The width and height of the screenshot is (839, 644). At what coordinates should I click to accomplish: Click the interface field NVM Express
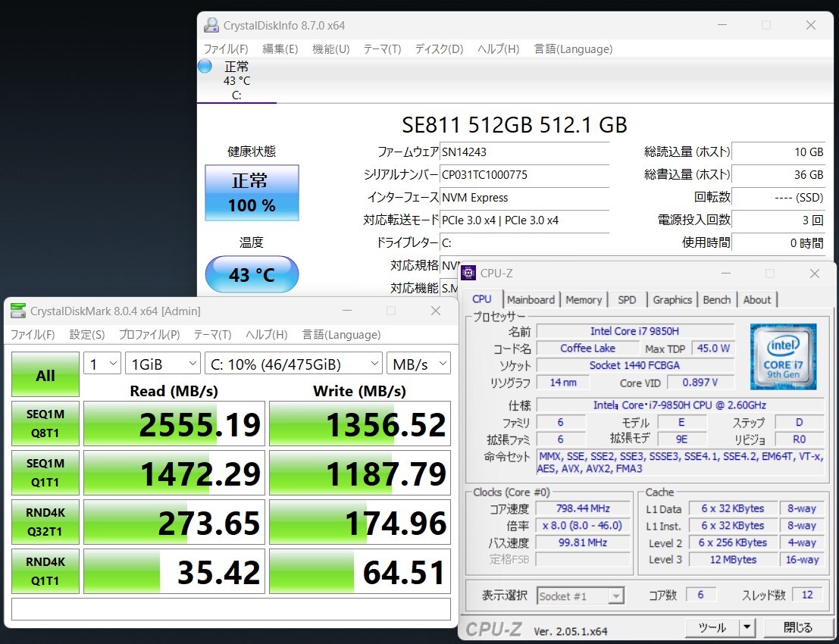pyautogui.click(x=524, y=198)
